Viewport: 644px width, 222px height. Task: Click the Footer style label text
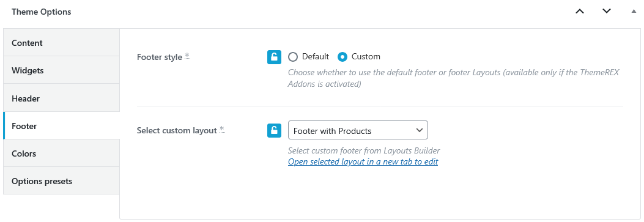tap(160, 57)
